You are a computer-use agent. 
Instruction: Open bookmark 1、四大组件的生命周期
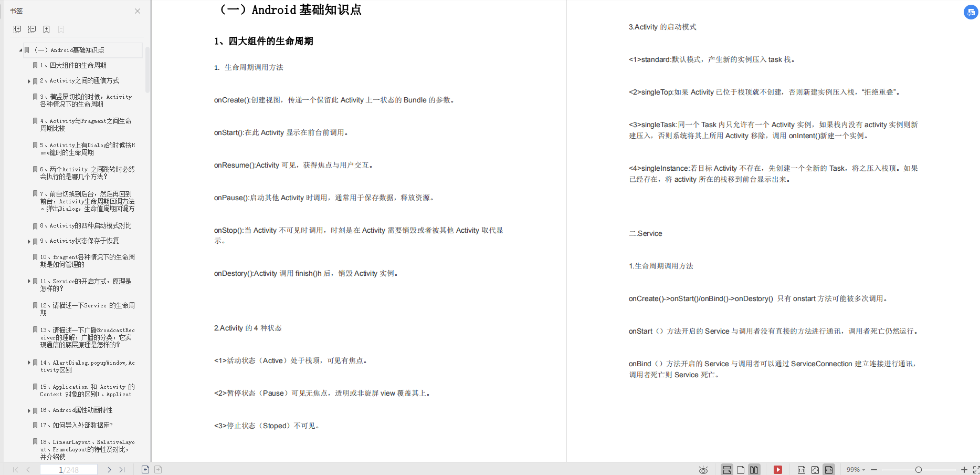click(73, 66)
